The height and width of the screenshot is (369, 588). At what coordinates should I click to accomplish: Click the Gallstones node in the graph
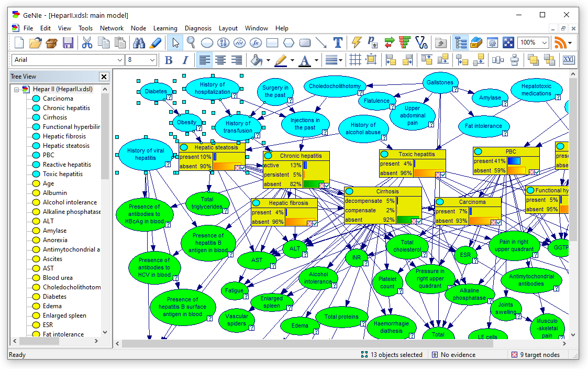(x=440, y=83)
